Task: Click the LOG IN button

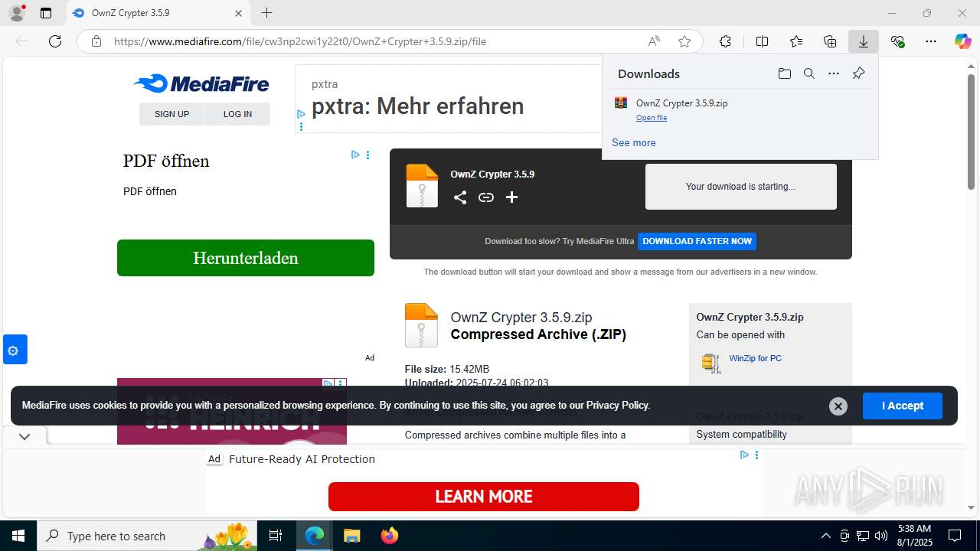Action: 237,114
